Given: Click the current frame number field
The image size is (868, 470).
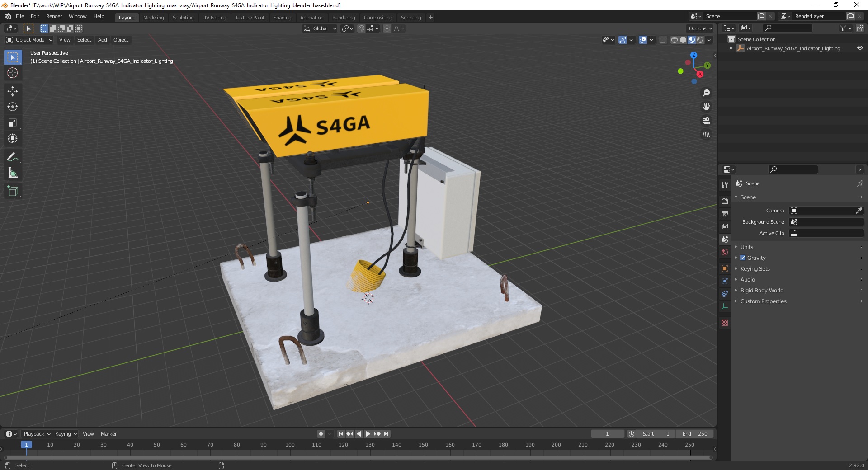Looking at the screenshot, I should [x=607, y=434].
